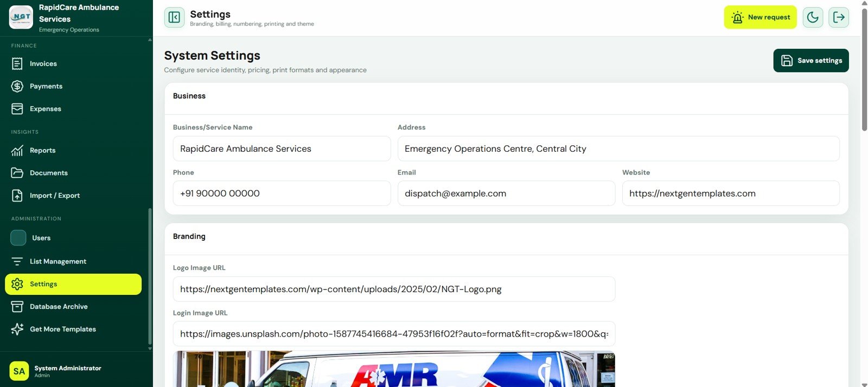Click the Business section title
Screen dimensions: 868x387
[x=189, y=96]
